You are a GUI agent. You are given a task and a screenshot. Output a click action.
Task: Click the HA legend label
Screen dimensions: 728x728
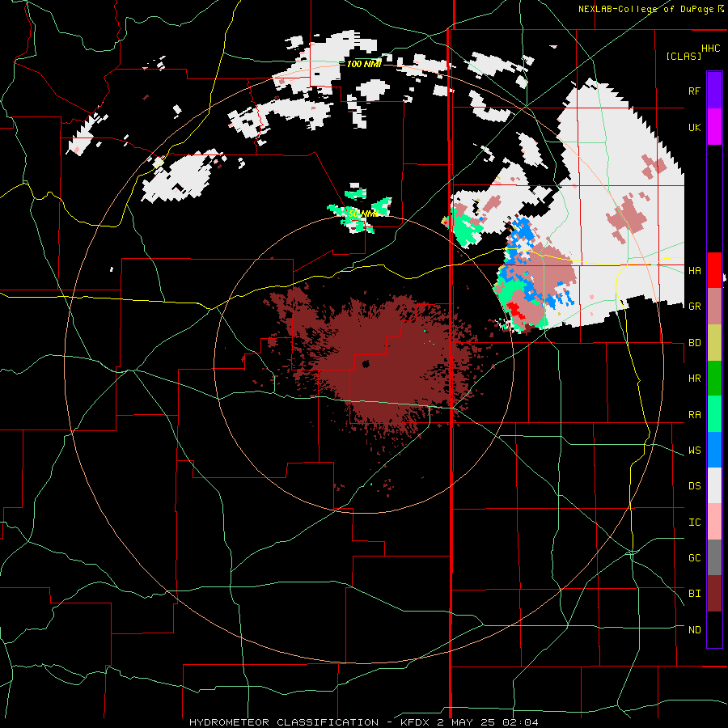(694, 270)
